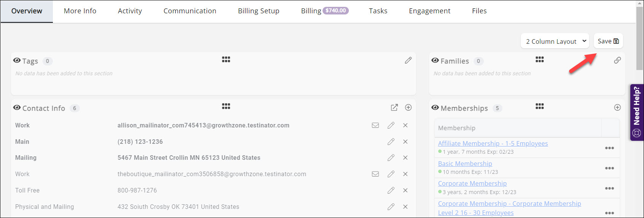Switch to the Billing Setup tab

[x=259, y=11]
